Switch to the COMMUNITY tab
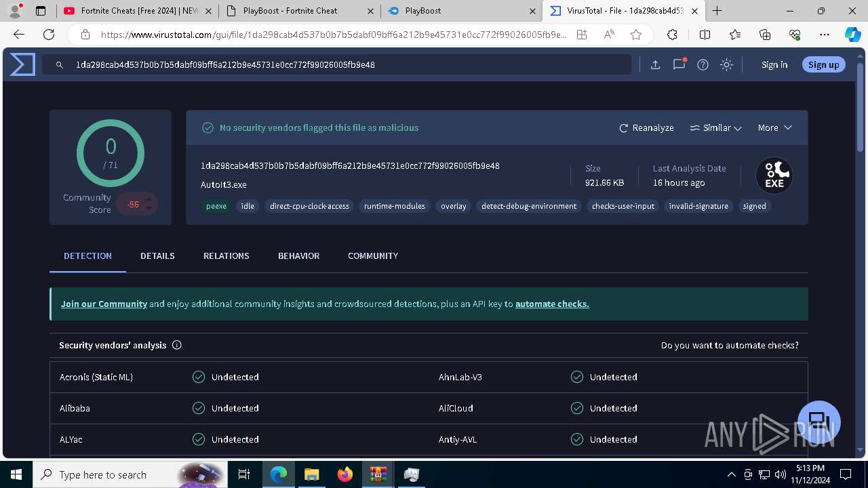 (373, 256)
